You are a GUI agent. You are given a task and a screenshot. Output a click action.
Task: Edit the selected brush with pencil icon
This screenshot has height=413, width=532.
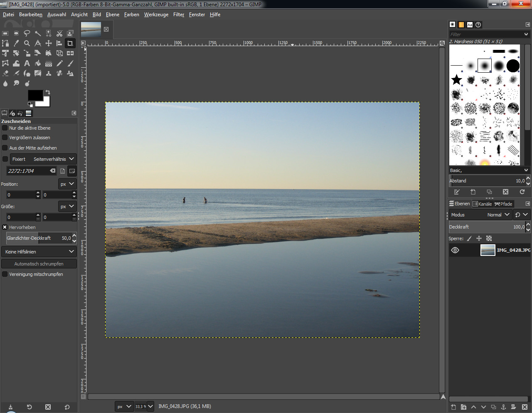tap(457, 192)
